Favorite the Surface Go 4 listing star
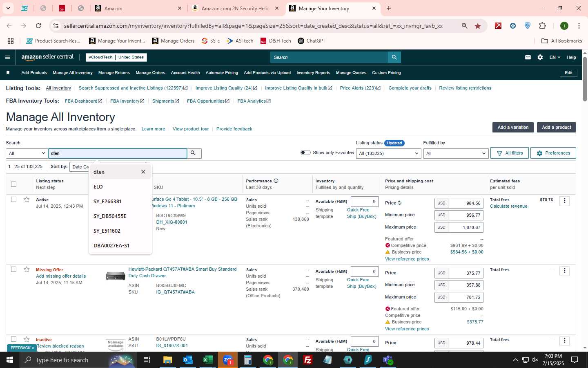 click(27, 200)
